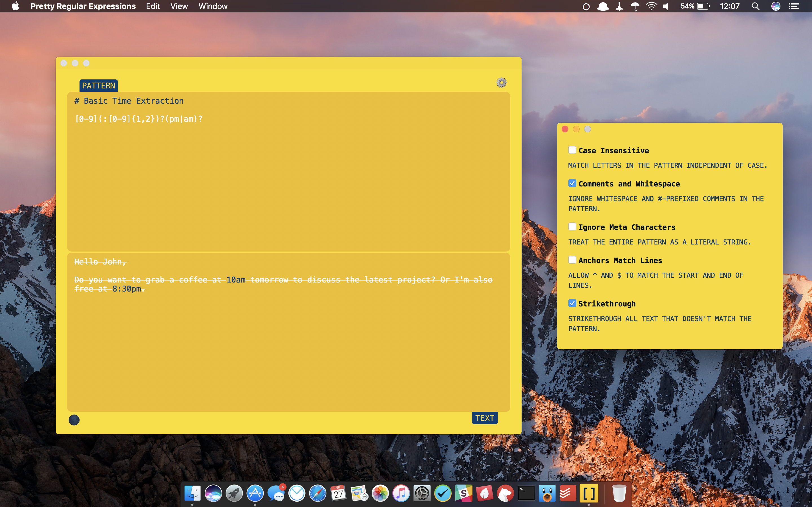Enable the Case Insensitive checkbox

click(572, 150)
